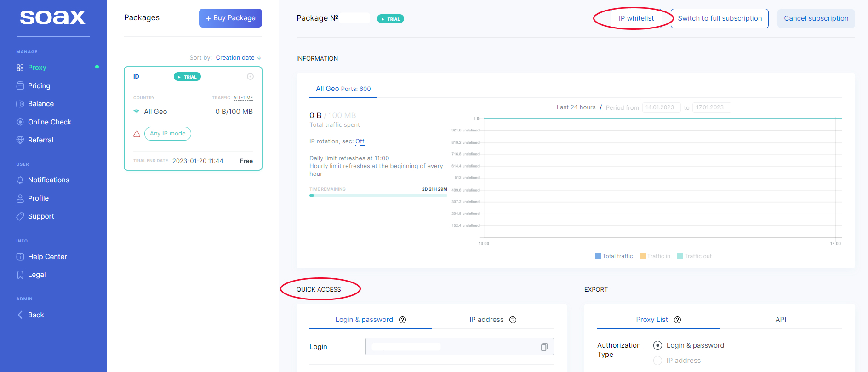Click period start date field 14.01.2023
Viewport: 868px width, 372px height.
coord(661,107)
